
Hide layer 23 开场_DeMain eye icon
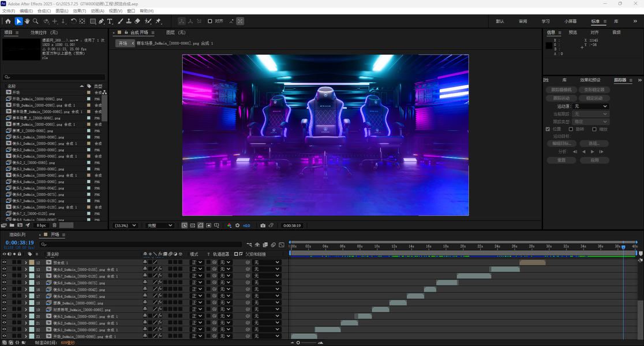[x=5, y=336]
